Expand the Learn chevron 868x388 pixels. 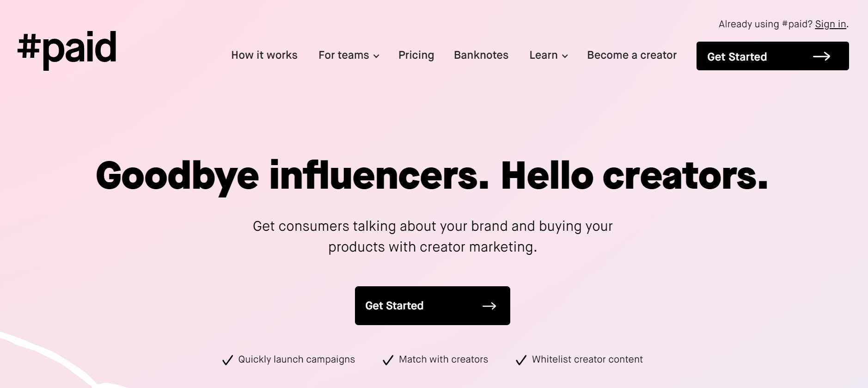pyautogui.click(x=565, y=56)
